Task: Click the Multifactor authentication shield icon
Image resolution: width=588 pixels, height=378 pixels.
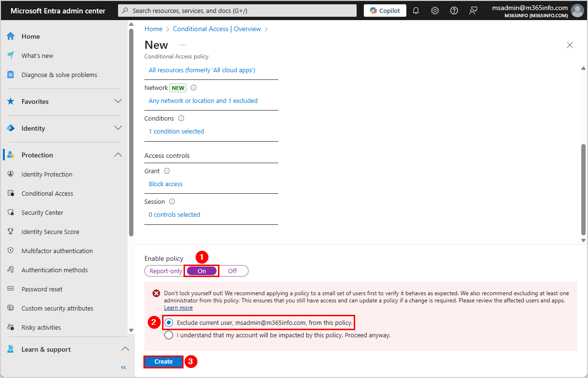Action: (x=11, y=251)
